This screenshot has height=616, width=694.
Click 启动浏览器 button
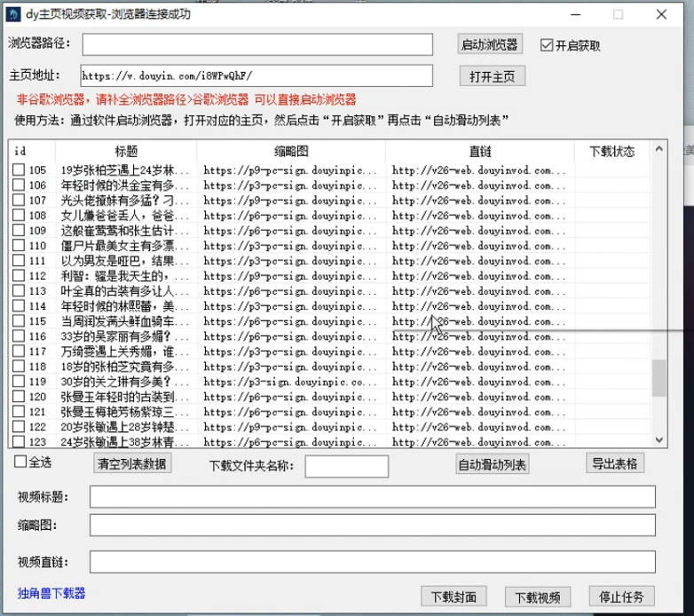pos(489,44)
